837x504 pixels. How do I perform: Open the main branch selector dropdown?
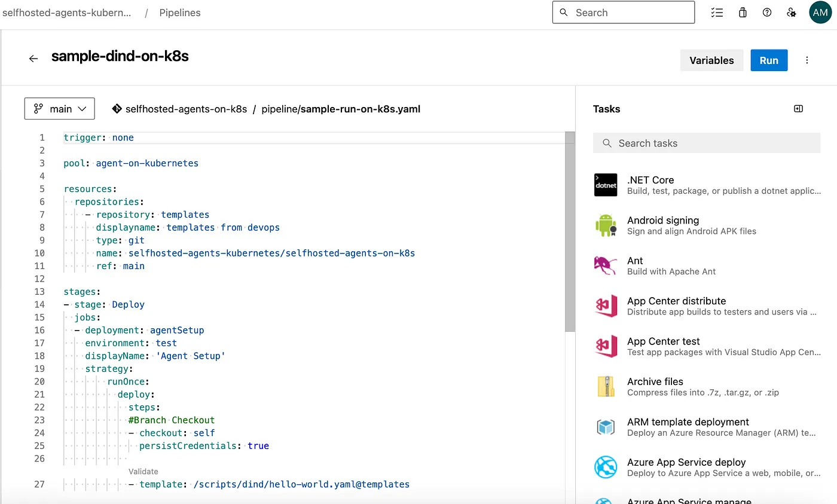[x=60, y=109]
